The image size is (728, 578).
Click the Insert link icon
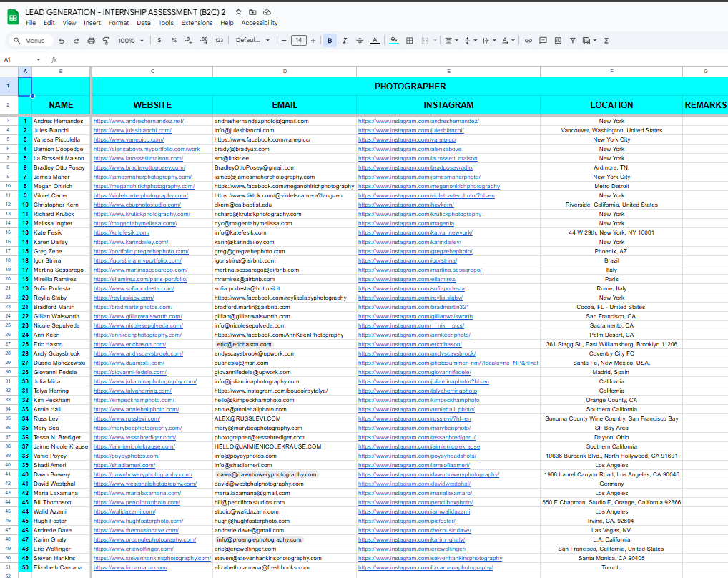point(528,41)
